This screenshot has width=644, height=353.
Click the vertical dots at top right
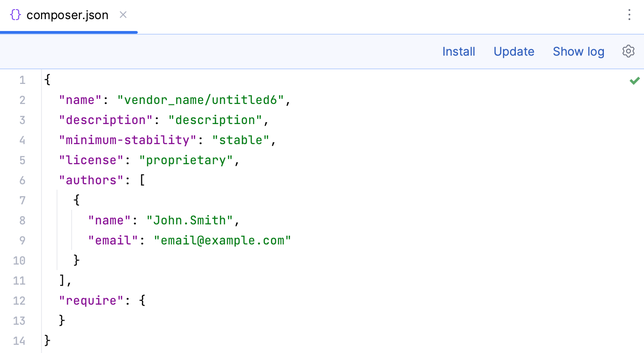click(x=629, y=15)
